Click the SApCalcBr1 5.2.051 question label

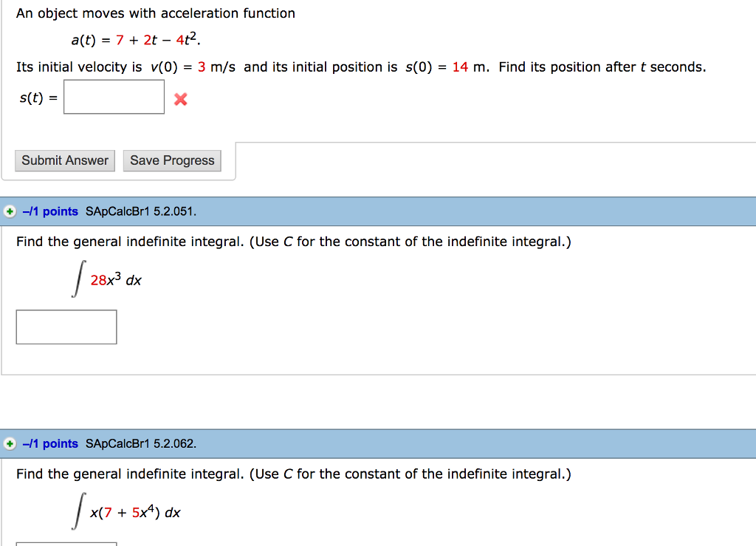pyautogui.click(x=141, y=211)
